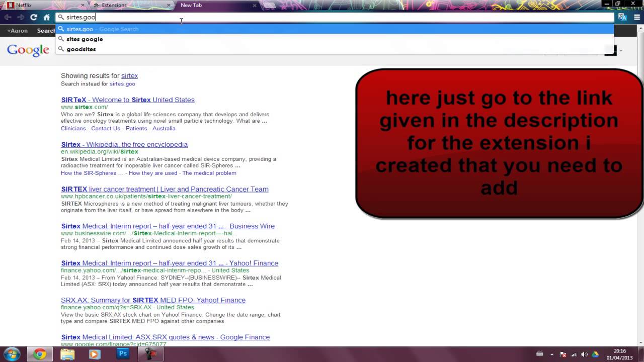Click the browser reload button

34,17
